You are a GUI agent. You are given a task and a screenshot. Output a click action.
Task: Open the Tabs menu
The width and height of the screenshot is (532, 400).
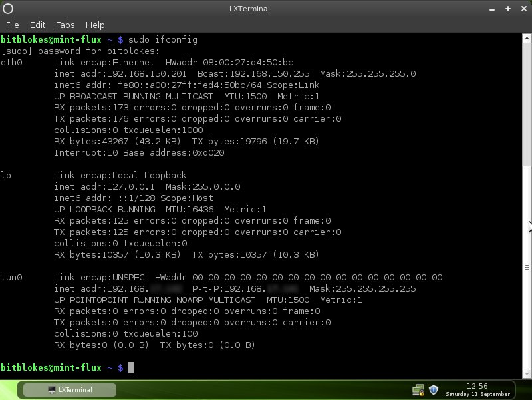pyautogui.click(x=65, y=25)
